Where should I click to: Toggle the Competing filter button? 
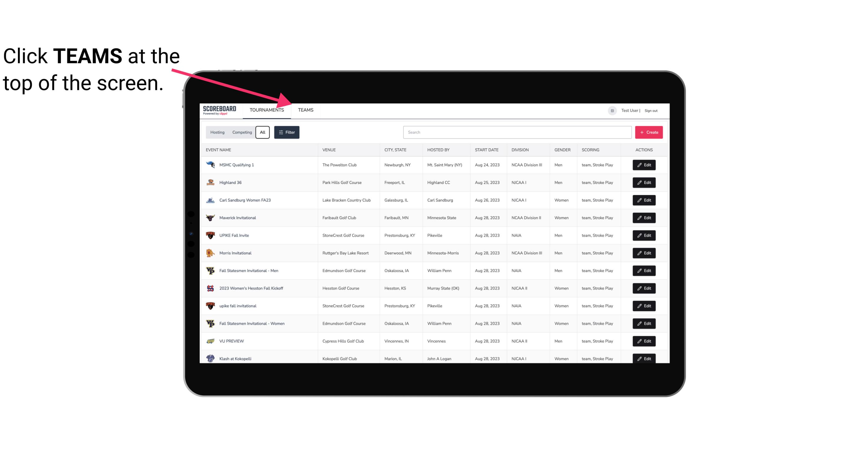[x=242, y=132]
